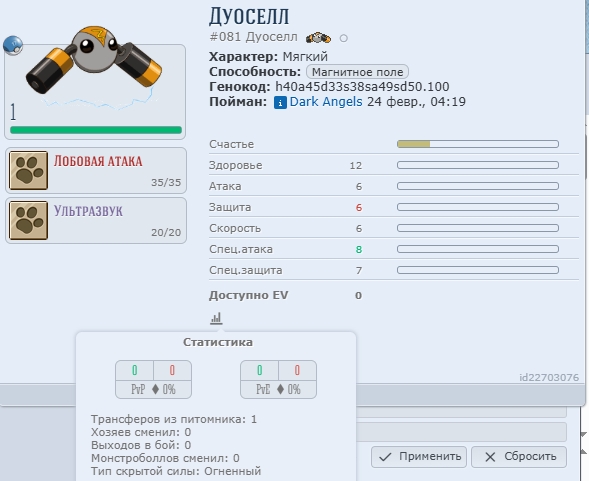The width and height of the screenshot is (589, 481).
Task: Click the green health bar under the portrait
Action: tap(96, 130)
